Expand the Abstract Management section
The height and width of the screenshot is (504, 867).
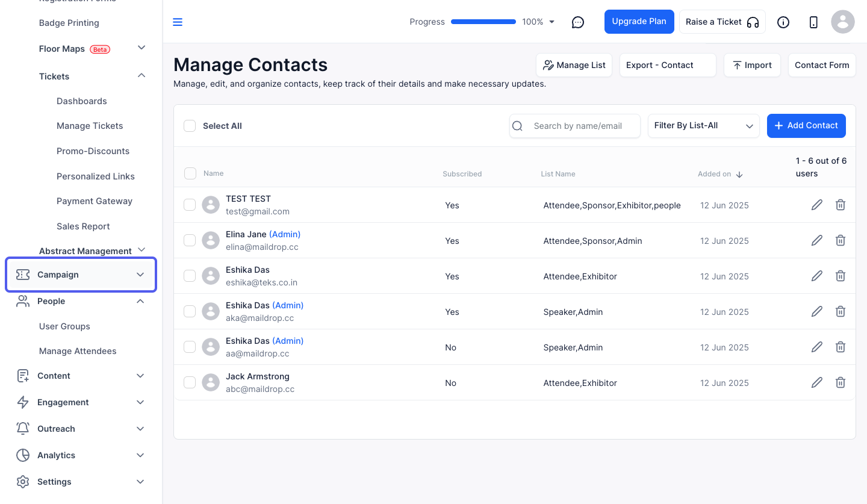point(141,249)
